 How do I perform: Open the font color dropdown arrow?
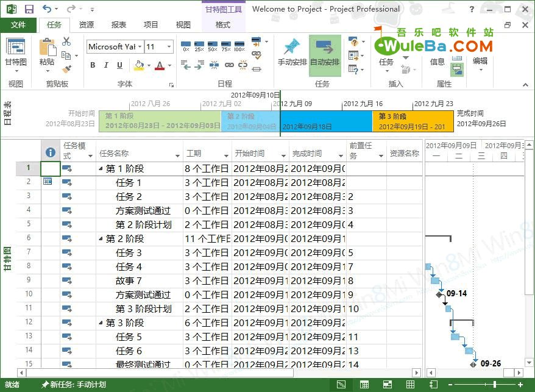coord(169,65)
